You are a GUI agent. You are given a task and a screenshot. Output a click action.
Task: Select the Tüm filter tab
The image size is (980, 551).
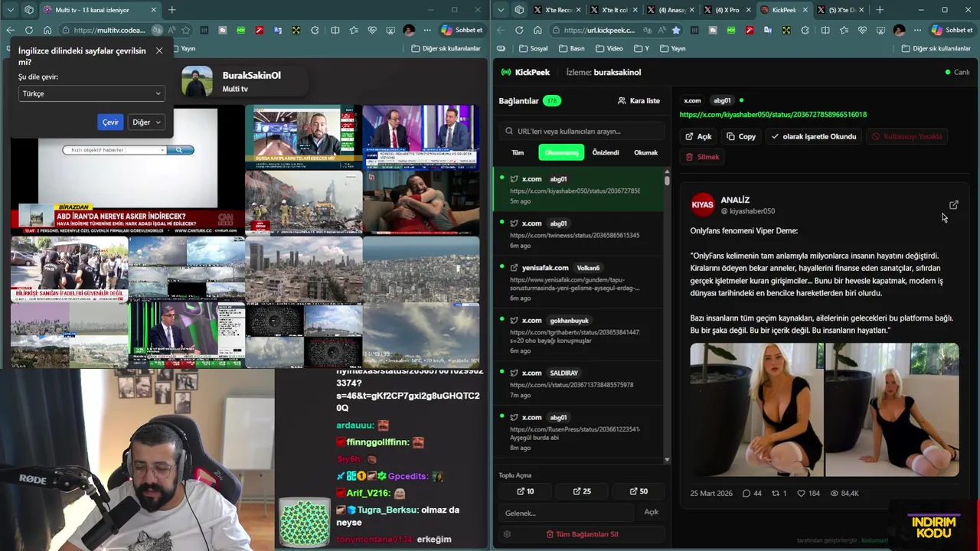[518, 152]
